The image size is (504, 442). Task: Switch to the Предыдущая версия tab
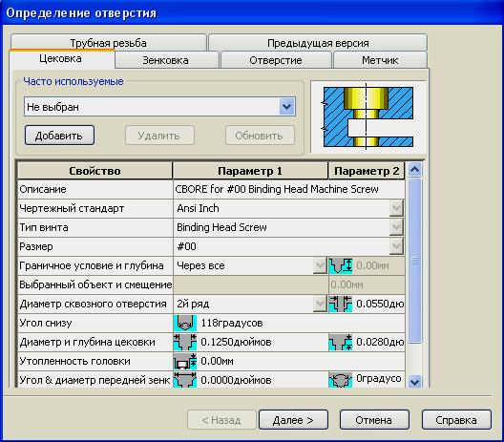(x=318, y=43)
